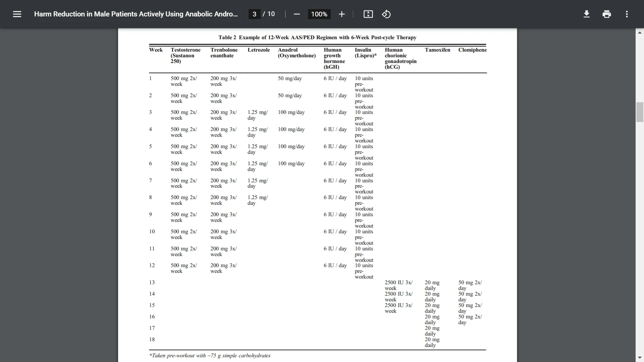Open the more actions three-dot menu
This screenshot has width=644, height=362.
(627, 14)
